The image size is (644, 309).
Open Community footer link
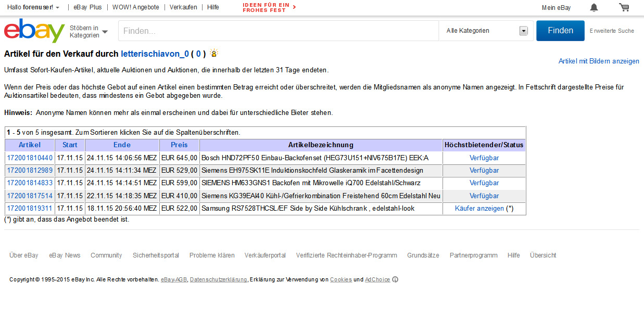click(x=106, y=255)
